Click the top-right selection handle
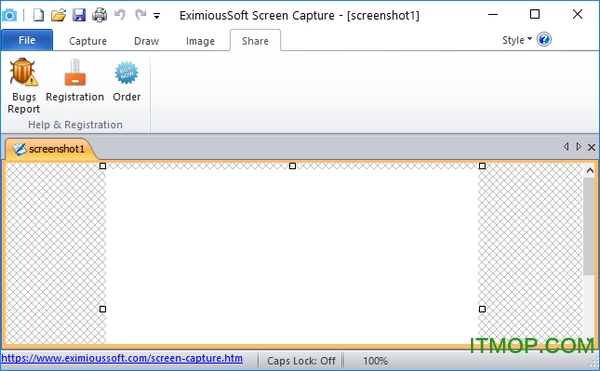 pos(482,166)
